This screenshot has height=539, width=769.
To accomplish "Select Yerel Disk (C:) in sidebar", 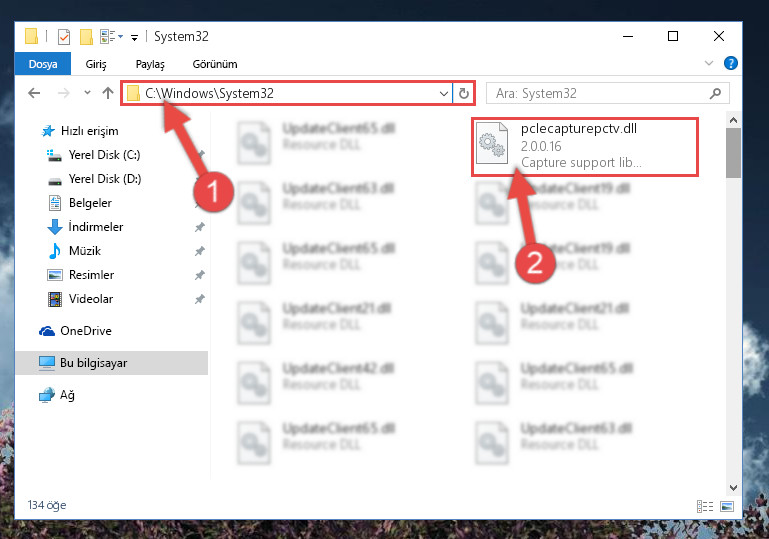I will coord(104,155).
